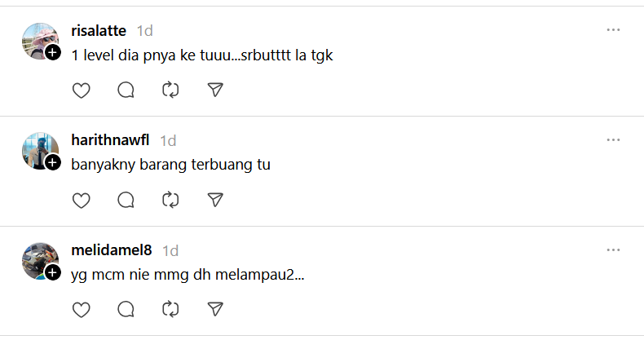This screenshot has width=644, height=340.
Task: Like melidamel8's comment
Action: 81,309
